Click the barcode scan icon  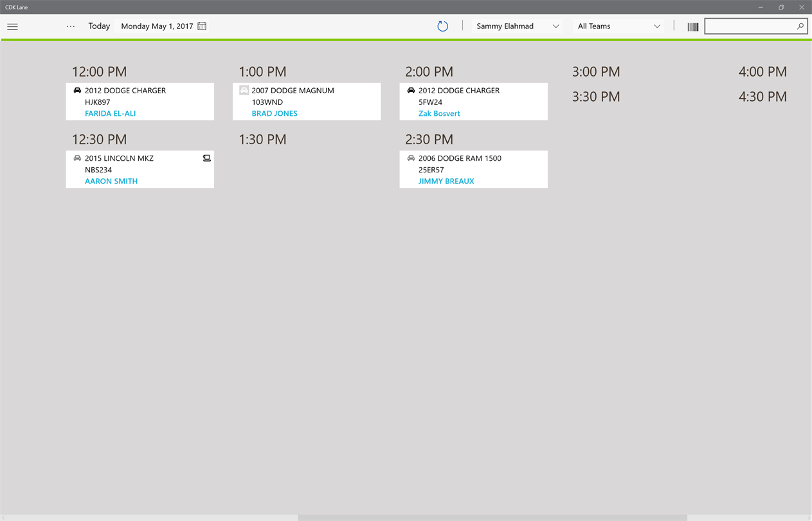692,26
